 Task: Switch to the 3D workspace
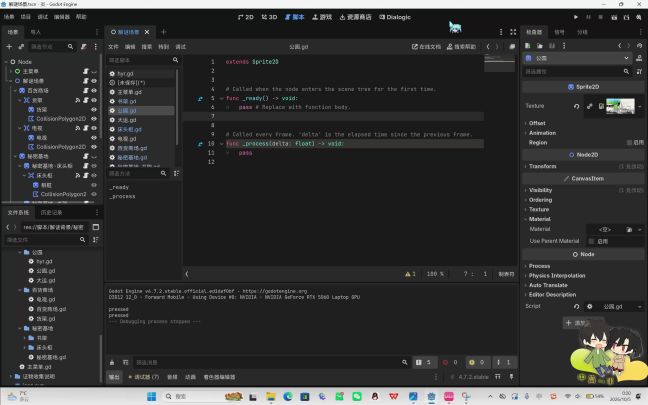click(x=269, y=17)
